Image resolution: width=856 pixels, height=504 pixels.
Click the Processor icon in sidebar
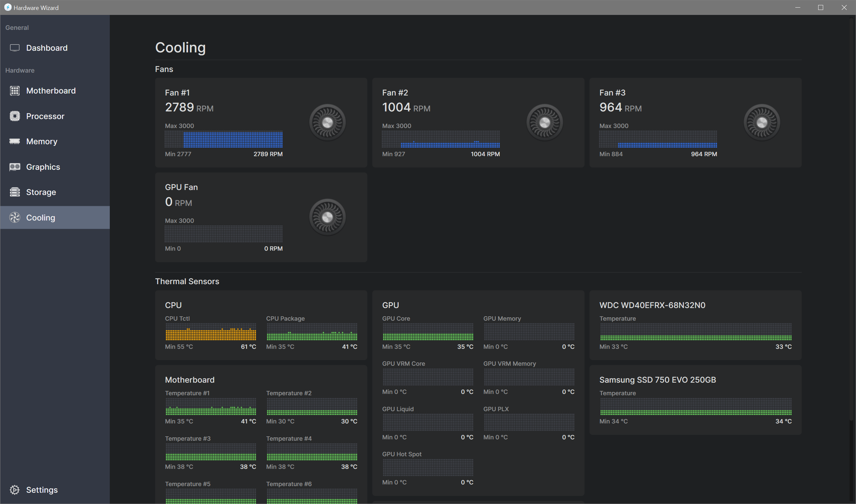pyautogui.click(x=15, y=116)
